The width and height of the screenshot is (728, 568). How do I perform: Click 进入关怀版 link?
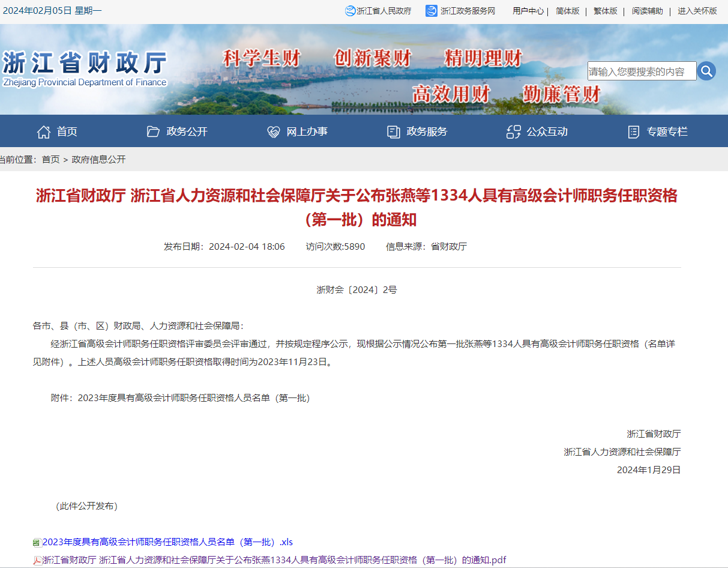coord(697,11)
